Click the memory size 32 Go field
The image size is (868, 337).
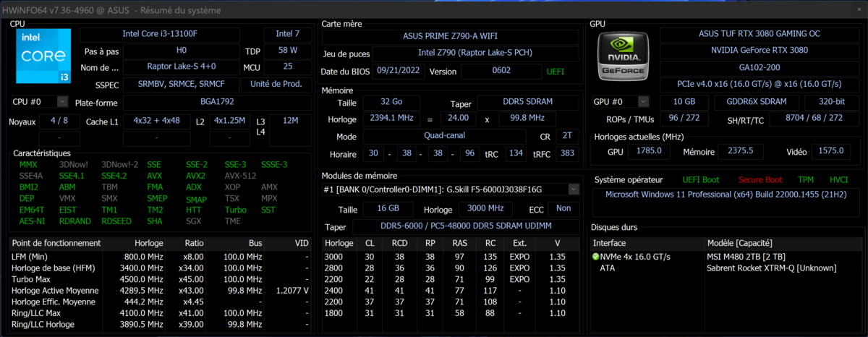391,102
